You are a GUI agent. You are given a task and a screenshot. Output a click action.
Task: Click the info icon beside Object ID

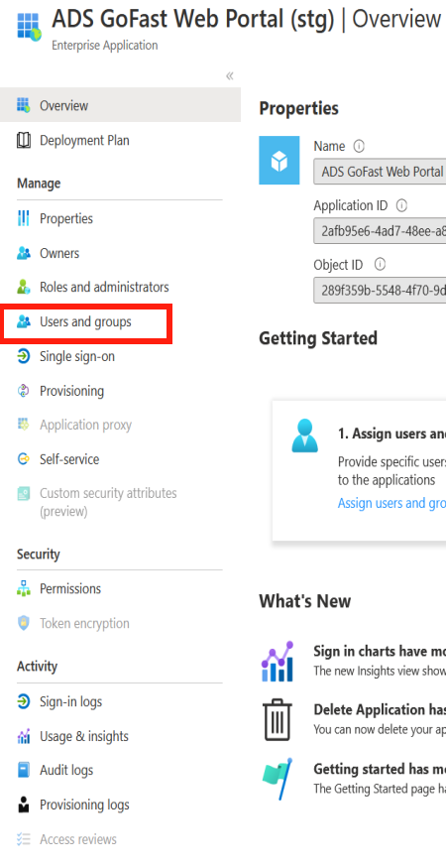pos(380,265)
